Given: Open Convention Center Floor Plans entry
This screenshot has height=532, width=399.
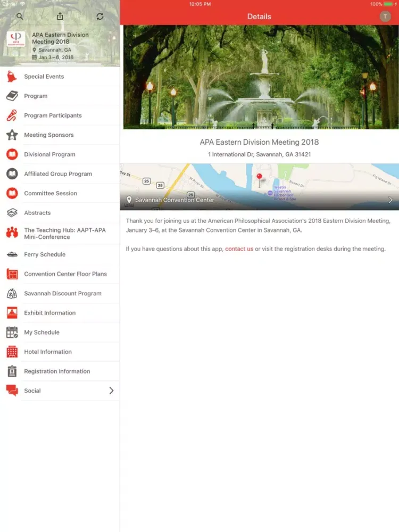Looking at the screenshot, I should click(x=60, y=274).
